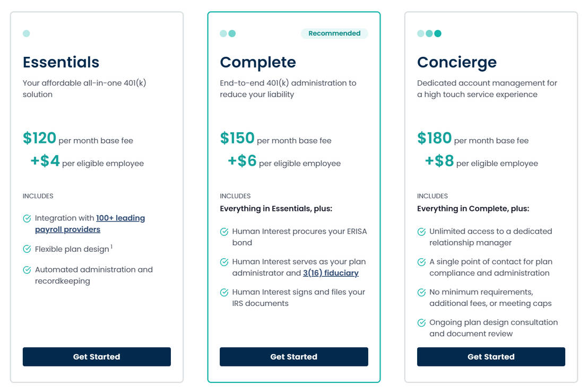Click checkmark beside "Unlimited access to a dedicated relationship manager"
588x392 pixels.
(421, 232)
